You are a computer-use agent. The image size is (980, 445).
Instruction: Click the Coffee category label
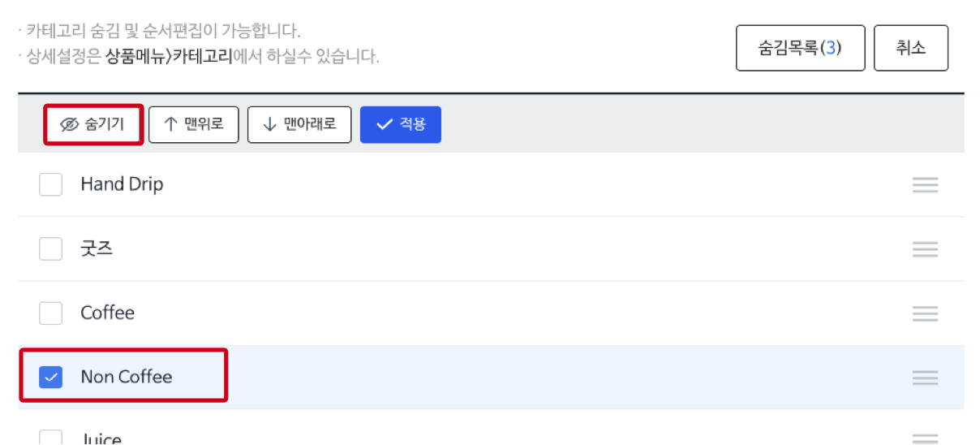(x=107, y=313)
